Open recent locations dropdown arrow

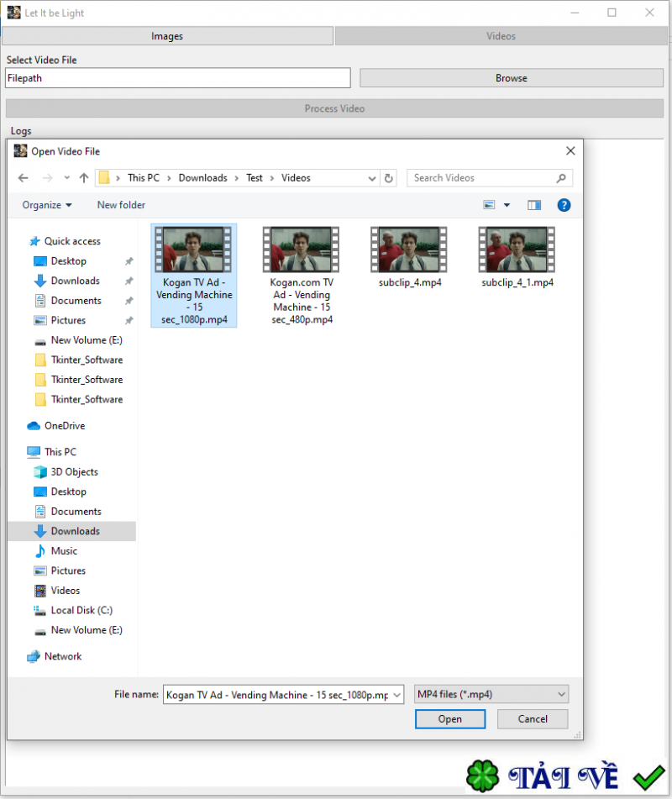pyautogui.click(x=66, y=178)
